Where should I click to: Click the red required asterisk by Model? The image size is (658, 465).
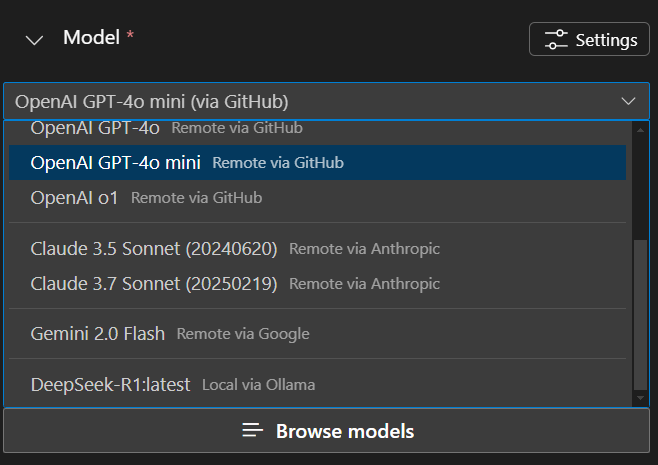130,36
